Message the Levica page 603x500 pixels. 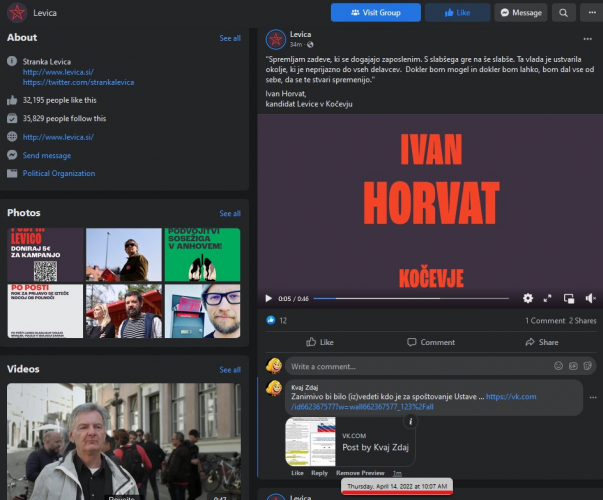click(x=521, y=13)
